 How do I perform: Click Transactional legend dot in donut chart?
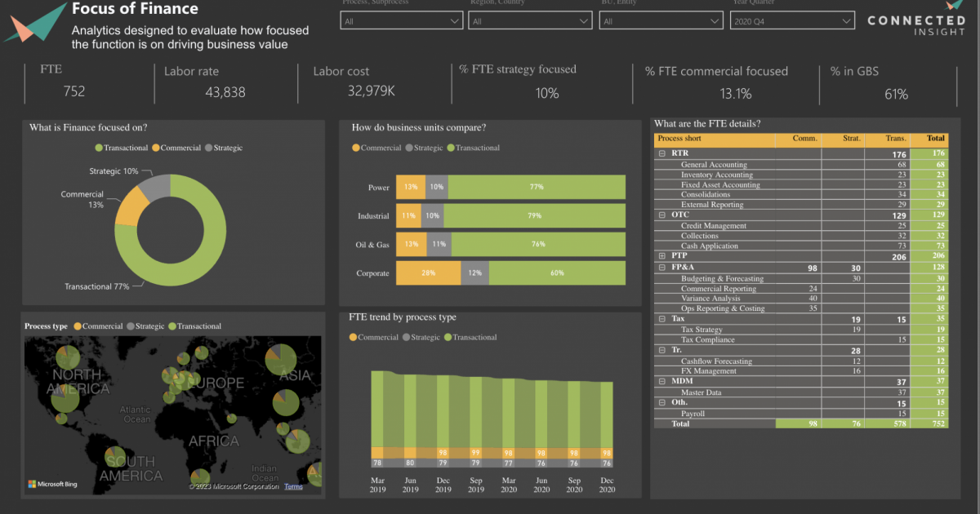point(100,148)
